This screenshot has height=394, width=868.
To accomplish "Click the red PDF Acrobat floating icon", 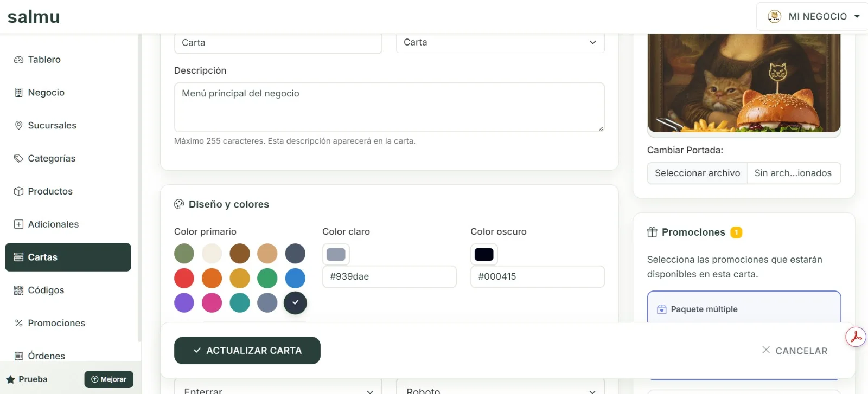I will 856,337.
